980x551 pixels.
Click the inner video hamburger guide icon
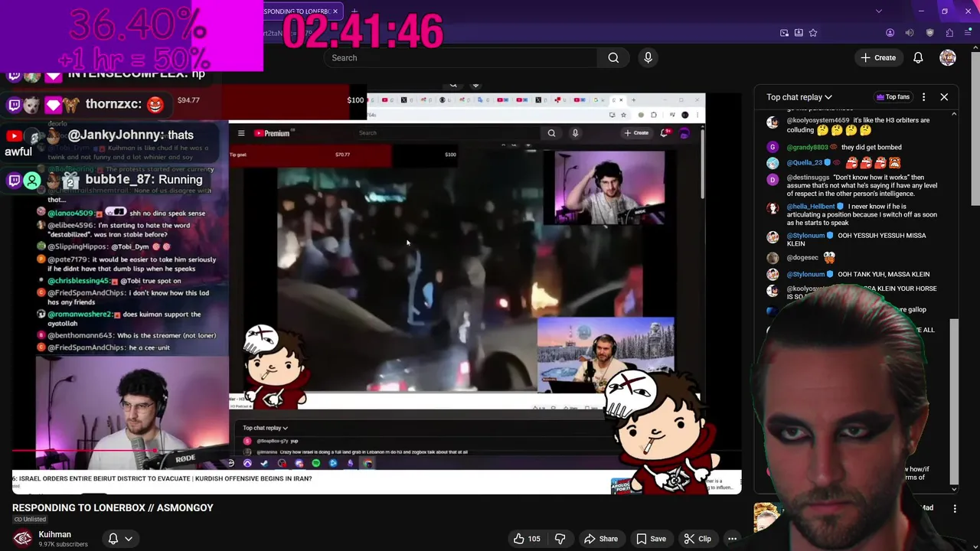[x=241, y=133]
